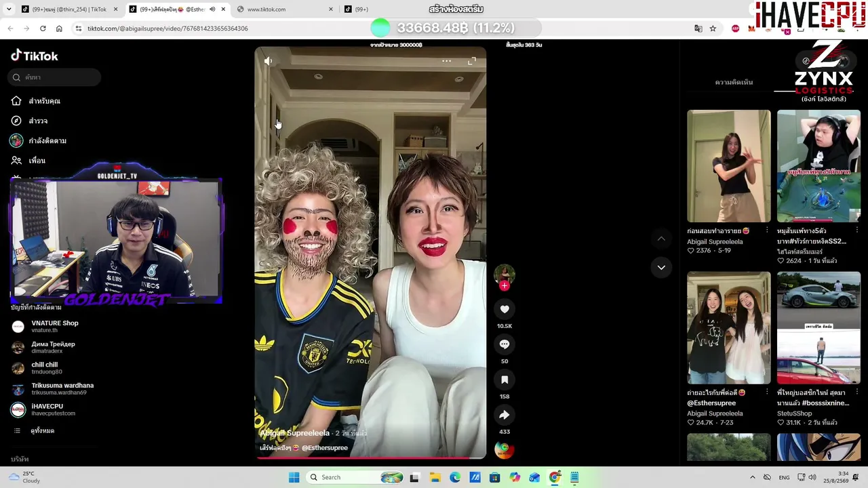Click the TikTok logo in the sidebar
This screenshot has width=868, height=488.
pyautogui.click(x=35, y=56)
